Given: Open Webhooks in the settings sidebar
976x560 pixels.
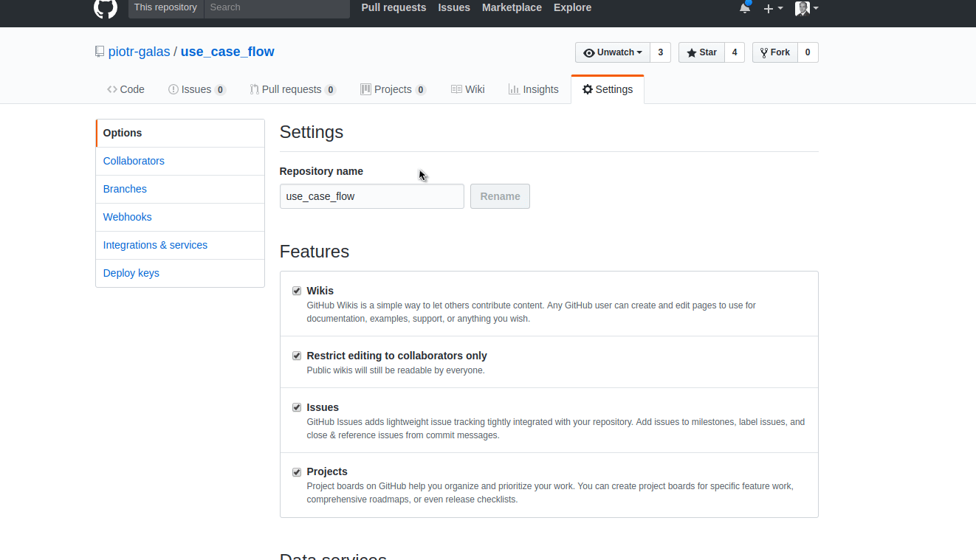Looking at the screenshot, I should (180, 217).
